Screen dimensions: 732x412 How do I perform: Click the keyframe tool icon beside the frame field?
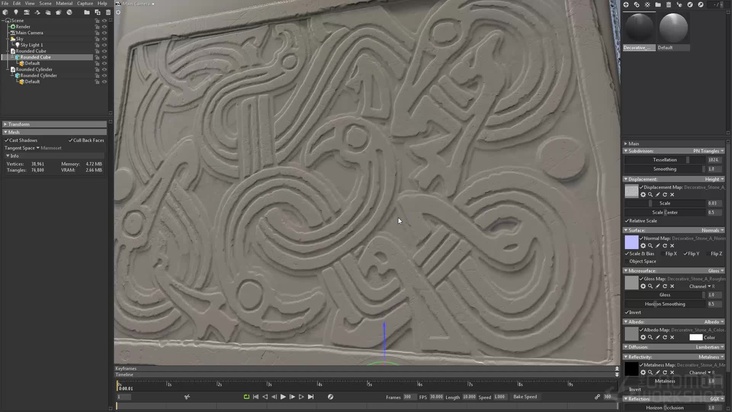[187, 397]
